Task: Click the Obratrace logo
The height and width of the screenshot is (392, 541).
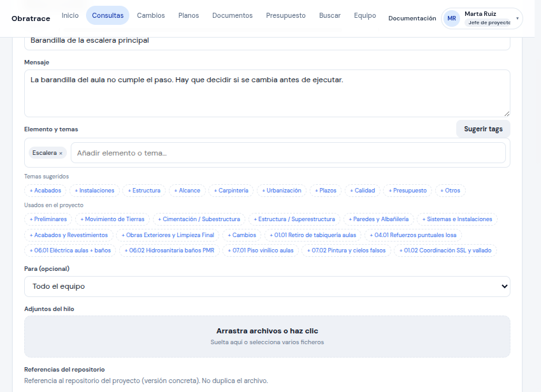Action: click(x=31, y=18)
